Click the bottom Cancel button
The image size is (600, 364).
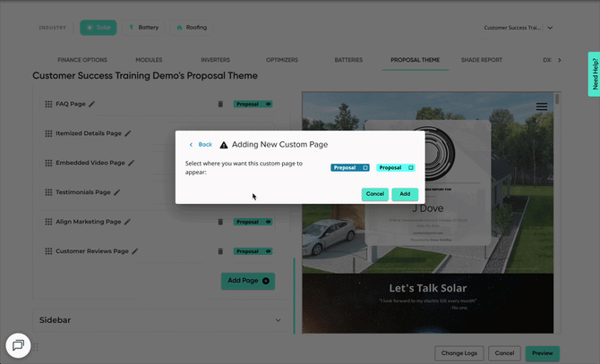[504, 353]
